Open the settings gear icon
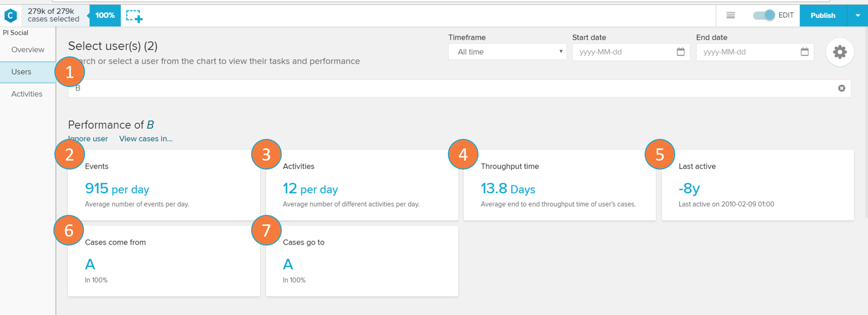The image size is (868, 315). coord(839,52)
